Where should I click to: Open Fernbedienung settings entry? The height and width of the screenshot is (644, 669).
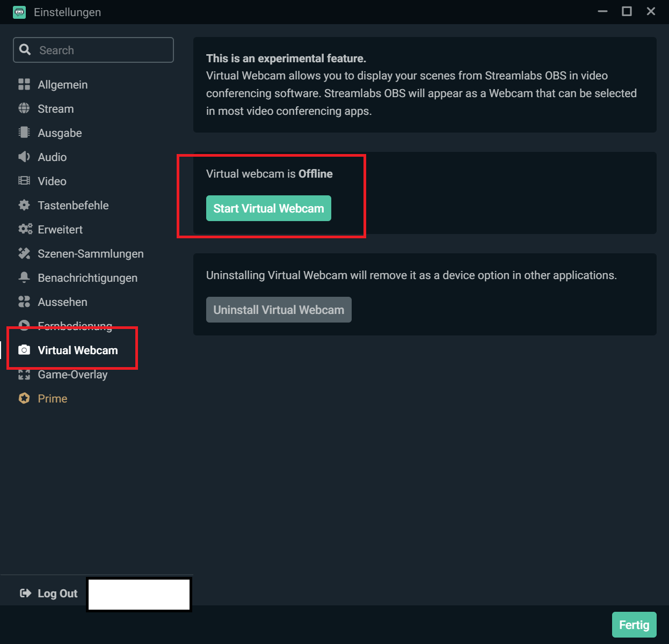pos(75,324)
